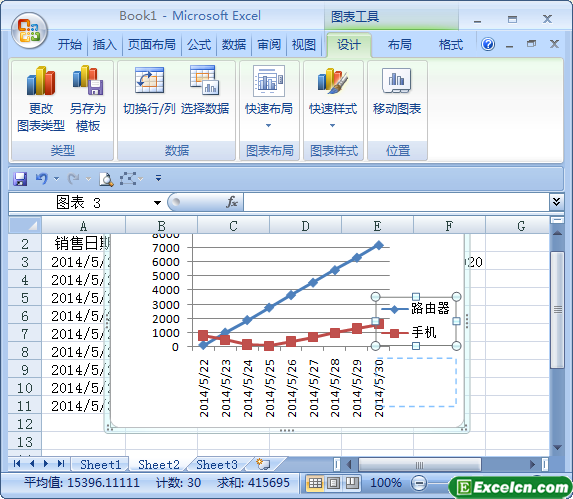Switch to the 视图 tab
The height and width of the screenshot is (499, 573).
coord(303,45)
